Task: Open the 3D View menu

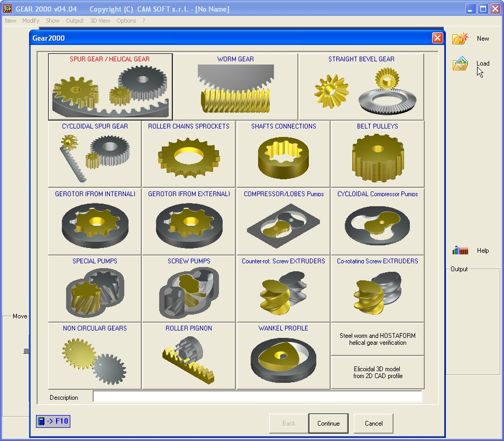Action: [x=100, y=21]
